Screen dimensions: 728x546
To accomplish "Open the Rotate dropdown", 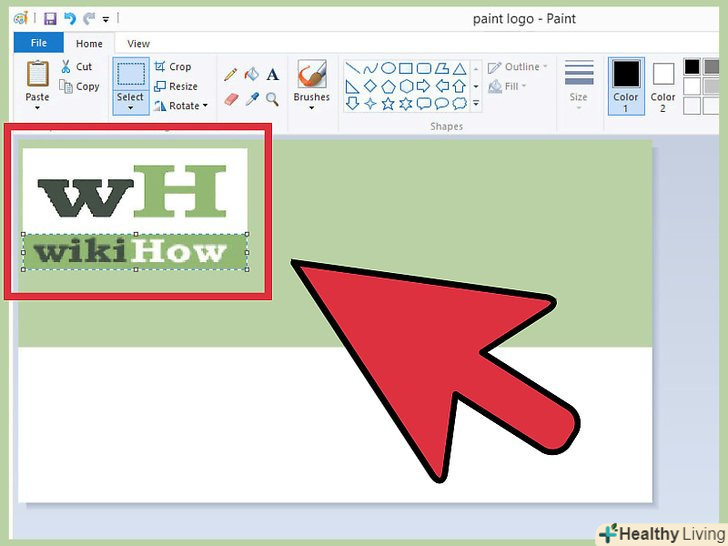I will click(181, 106).
